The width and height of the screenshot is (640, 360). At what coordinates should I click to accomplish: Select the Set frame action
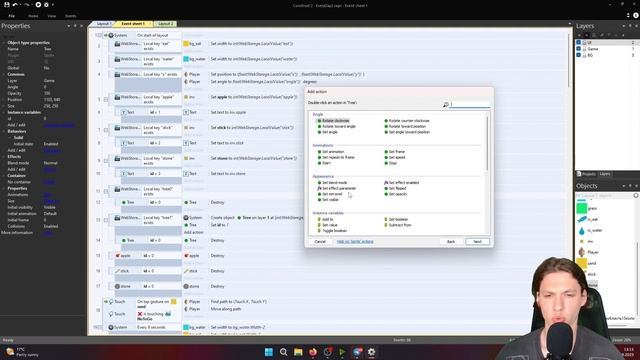pos(395,152)
